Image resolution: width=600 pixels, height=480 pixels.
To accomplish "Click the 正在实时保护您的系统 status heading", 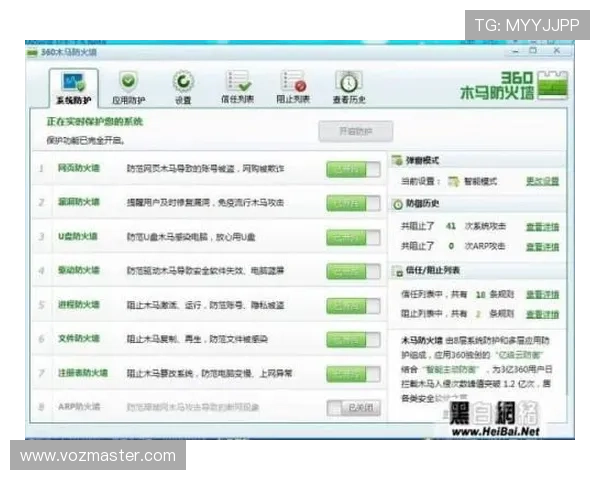I will (x=95, y=122).
